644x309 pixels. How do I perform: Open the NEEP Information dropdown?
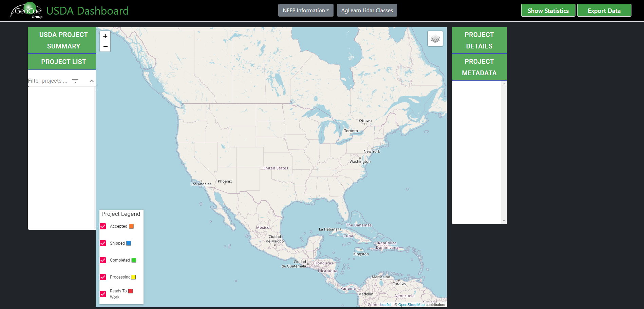click(305, 10)
